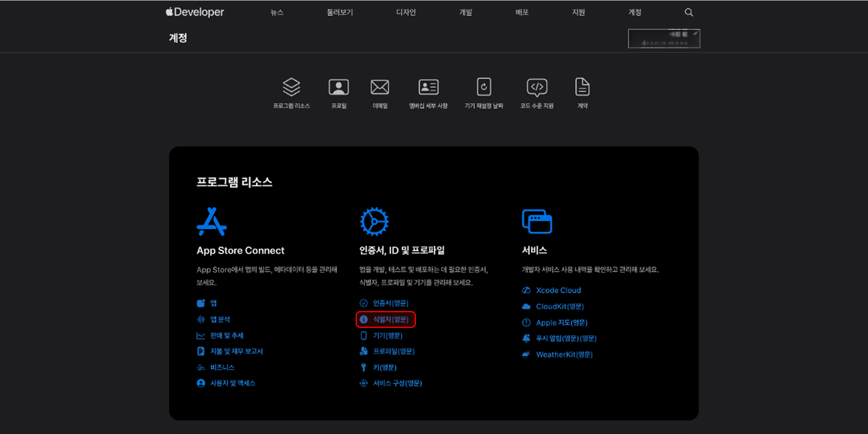
Task: Open the 식별자(영문) identifiers link
Action: pos(391,319)
